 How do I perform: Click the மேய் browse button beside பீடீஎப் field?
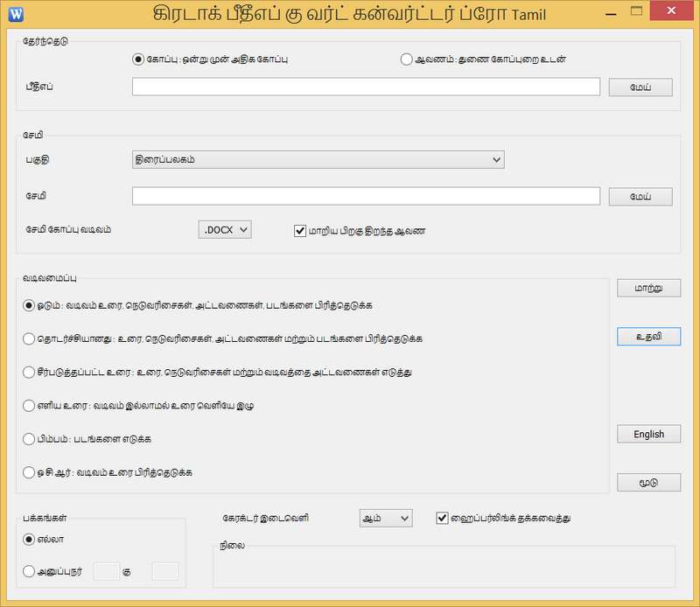[640, 87]
